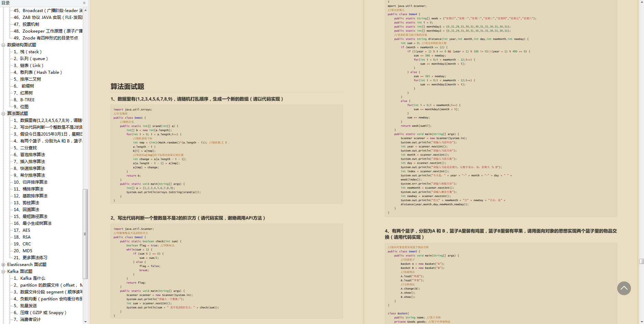Select the Elasticsearch 面试题 outline heading
The height and width of the screenshot is (324, 644).
(27, 265)
